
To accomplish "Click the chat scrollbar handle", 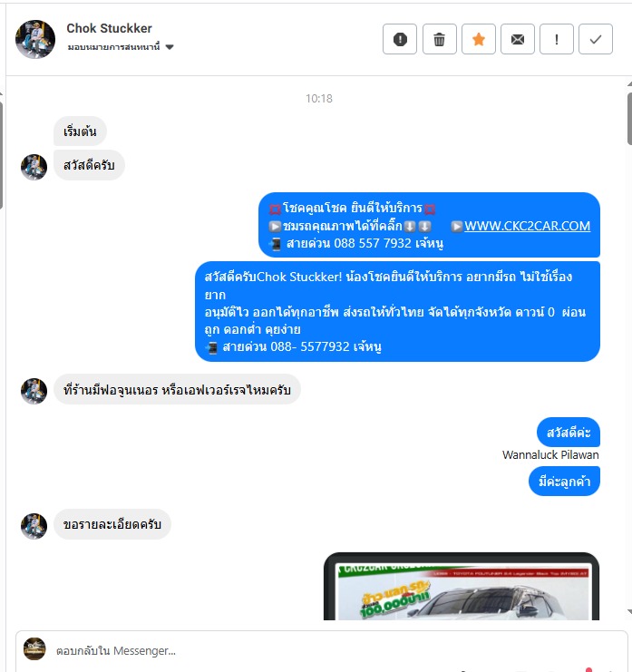I will click(x=629, y=119).
